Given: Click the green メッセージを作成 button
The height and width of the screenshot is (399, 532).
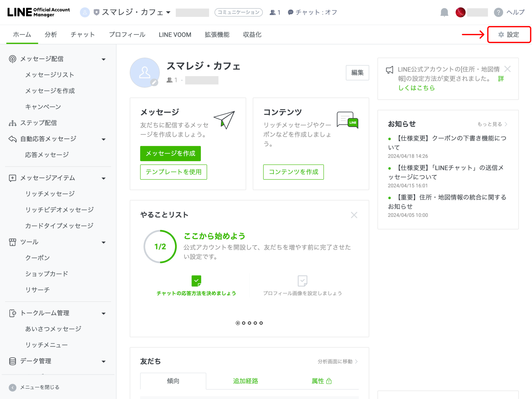Looking at the screenshot, I should [170, 153].
